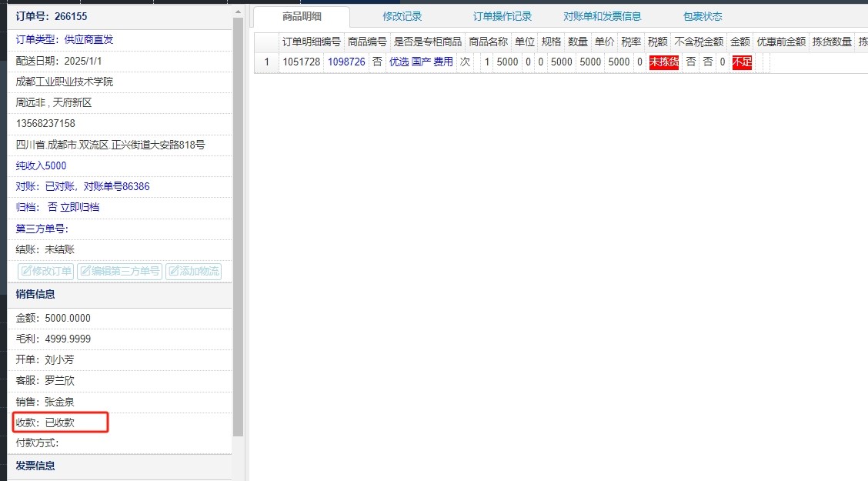This screenshot has height=481, width=868.
Task: Click the 订单明细编号 column header
Action: [x=312, y=42]
